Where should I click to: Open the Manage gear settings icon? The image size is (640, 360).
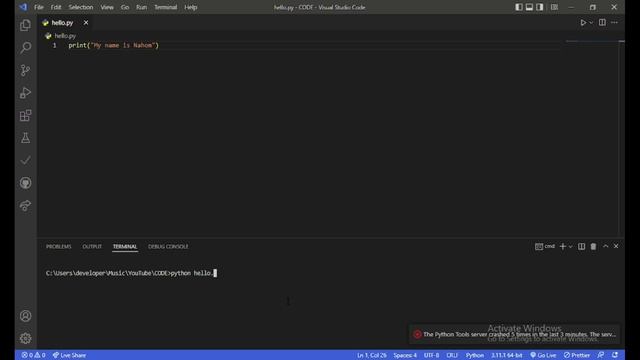pos(25,338)
